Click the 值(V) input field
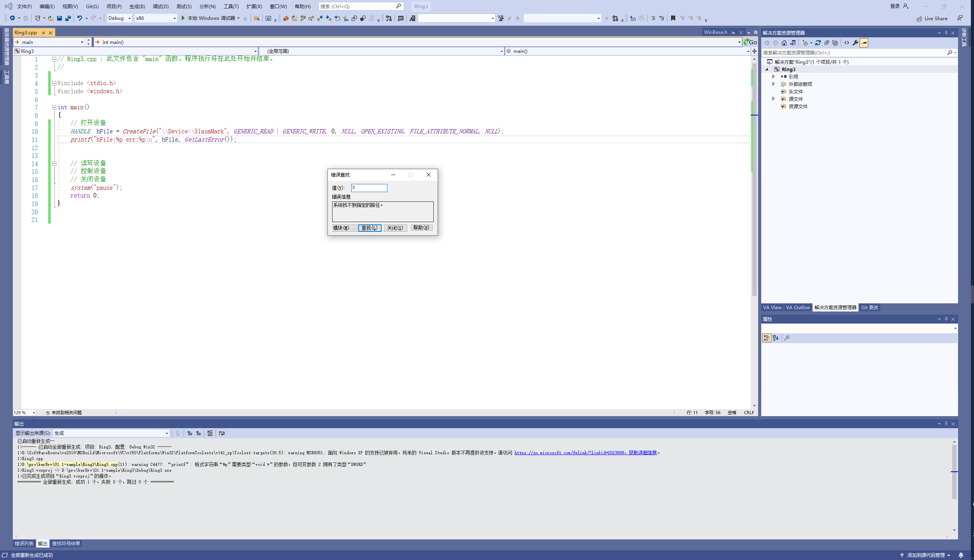 369,188
